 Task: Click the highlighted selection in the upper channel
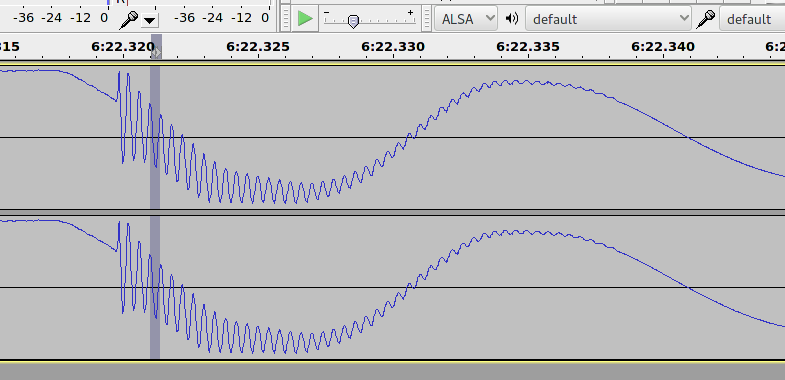click(155, 137)
